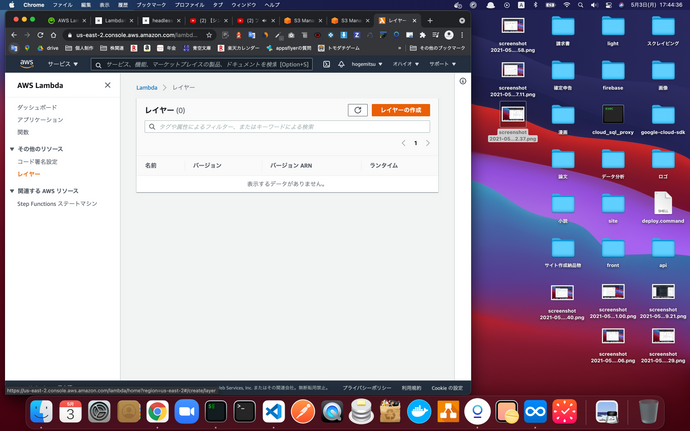Screen dimensions: 690x431
Task: Click browser back arrow
Action: pyautogui.click(x=14, y=35)
